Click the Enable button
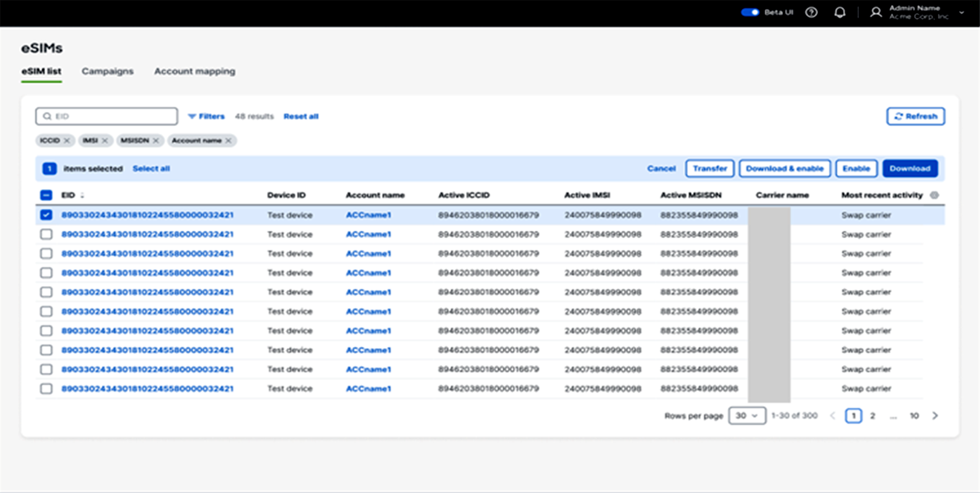This screenshot has height=493, width=980. click(856, 168)
